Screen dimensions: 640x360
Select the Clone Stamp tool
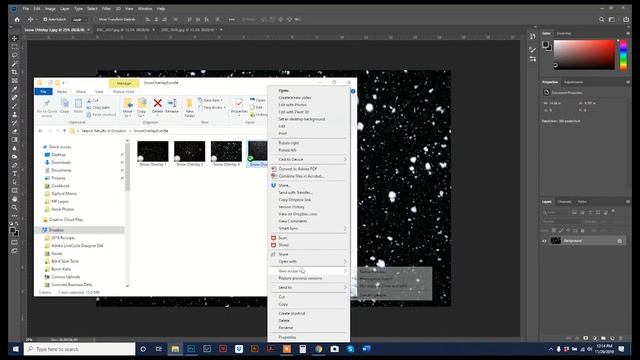pos(15,115)
